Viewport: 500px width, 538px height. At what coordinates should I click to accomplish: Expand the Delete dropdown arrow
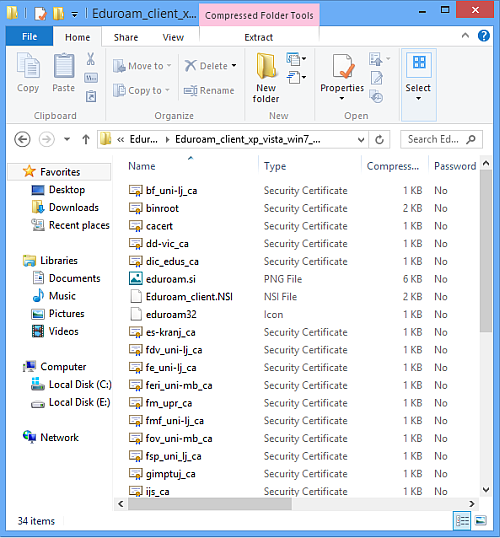[x=234, y=65]
